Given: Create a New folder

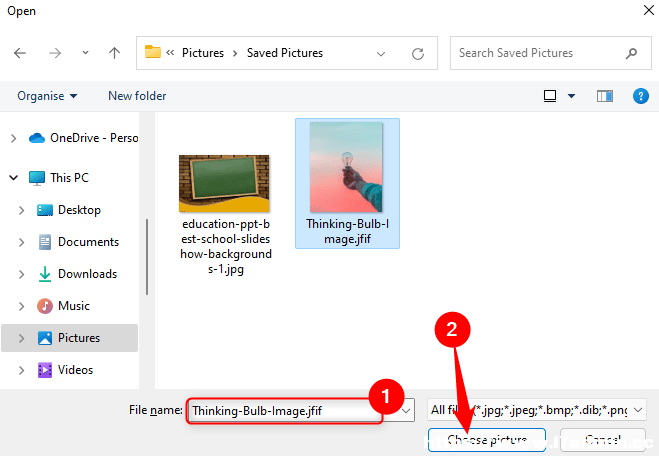Looking at the screenshot, I should click(x=137, y=96).
